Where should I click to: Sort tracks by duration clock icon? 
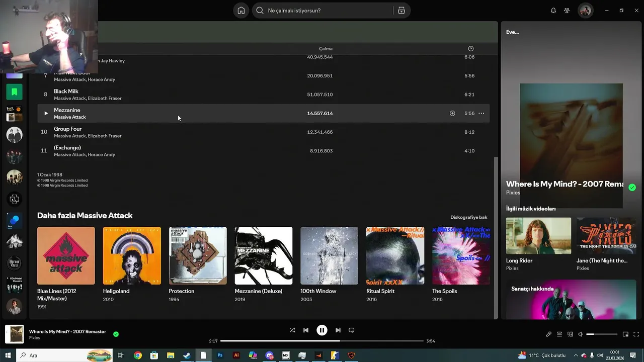pyautogui.click(x=471, y=49)
